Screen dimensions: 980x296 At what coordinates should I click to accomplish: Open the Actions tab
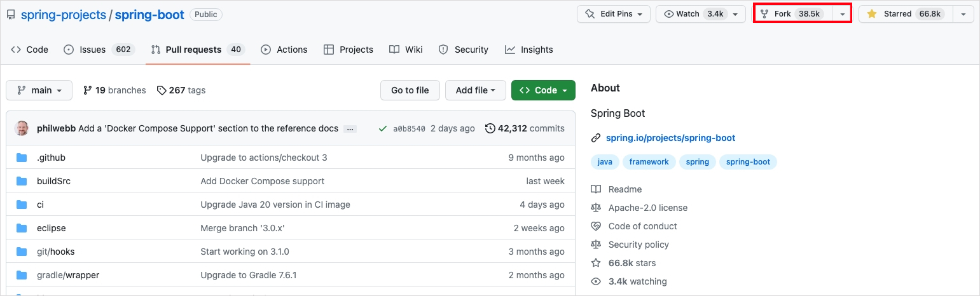click(x=284, y=50)
